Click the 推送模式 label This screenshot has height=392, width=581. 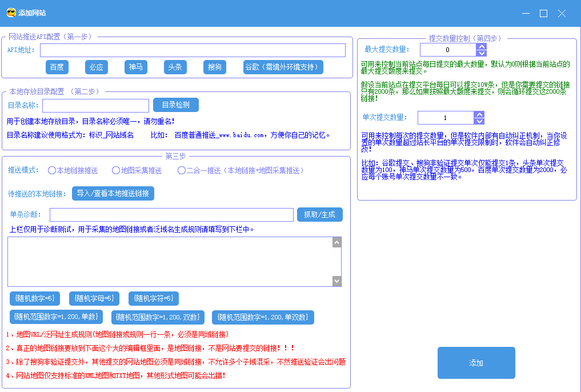coord(23,170)
